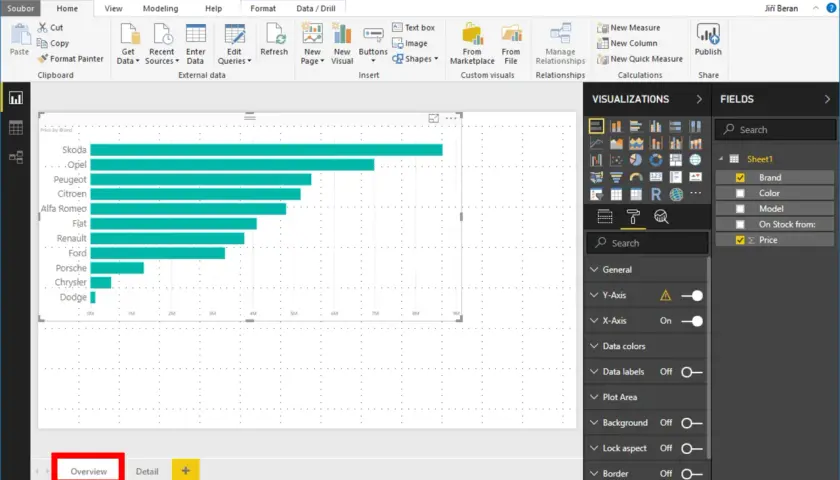840x480 pixels.
Task: Click the Refresh button in ribbon
Action: [x=274, y=39]
